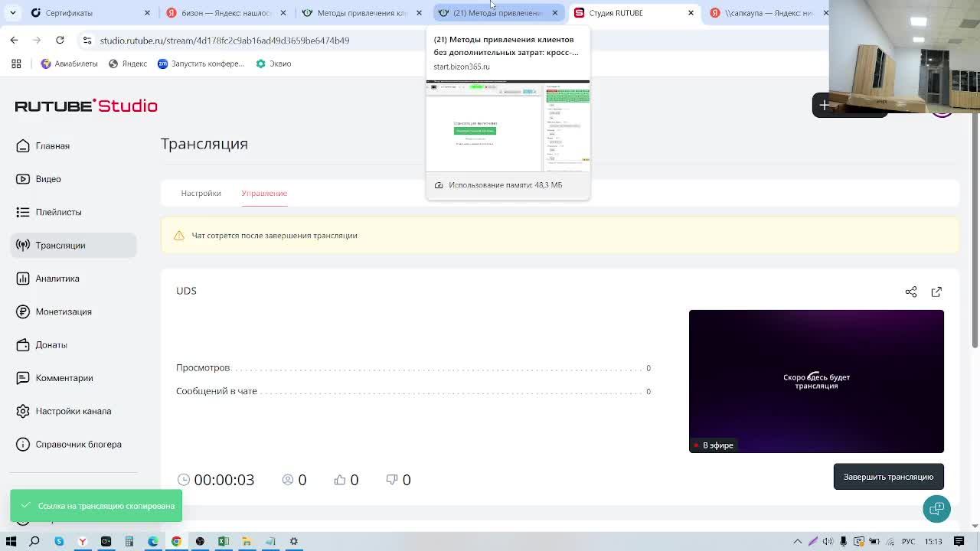Open the Windows Start menu
980x551 pixels.
point(11,541)
